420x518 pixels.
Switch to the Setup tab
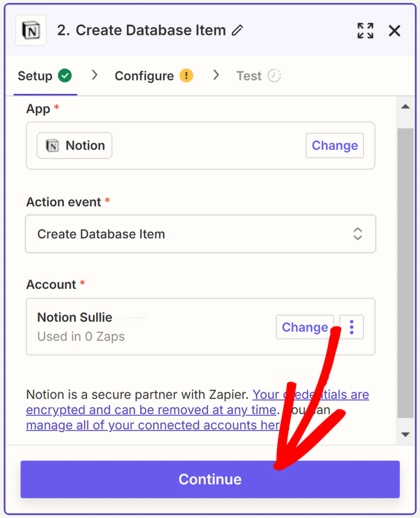click(35, 76)
